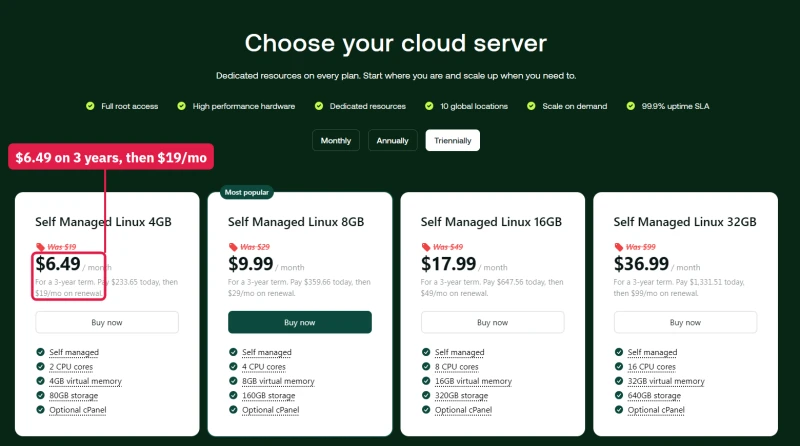Click the check icon beside High performance hardware
800x446 pixels.
coord(181,106)
